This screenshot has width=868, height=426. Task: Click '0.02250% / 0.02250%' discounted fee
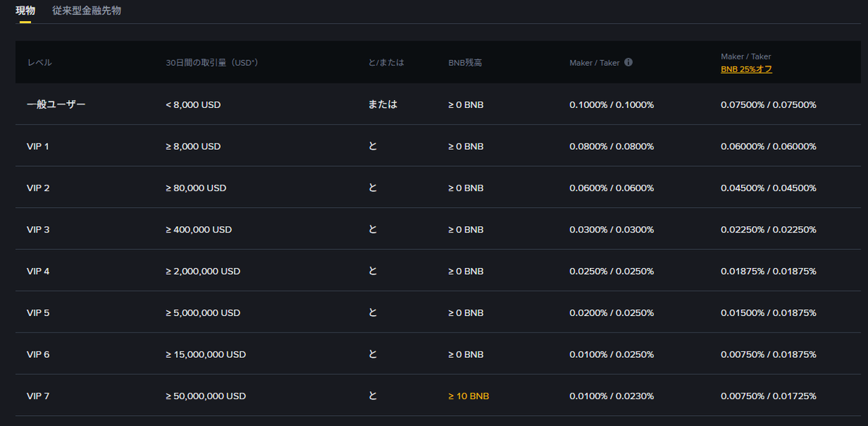pos(768,230)
